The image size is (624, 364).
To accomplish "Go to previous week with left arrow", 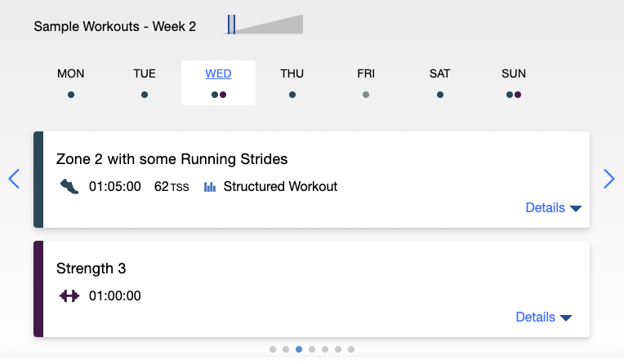I will pos(14,179).
